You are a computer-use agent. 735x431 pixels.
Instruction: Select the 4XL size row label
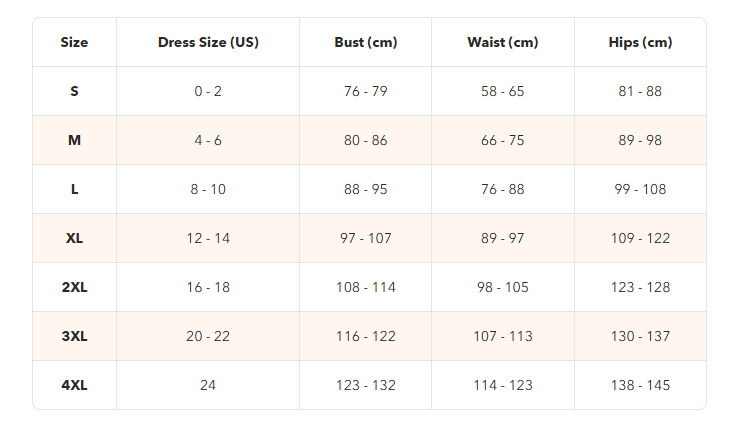coord(74,385)
